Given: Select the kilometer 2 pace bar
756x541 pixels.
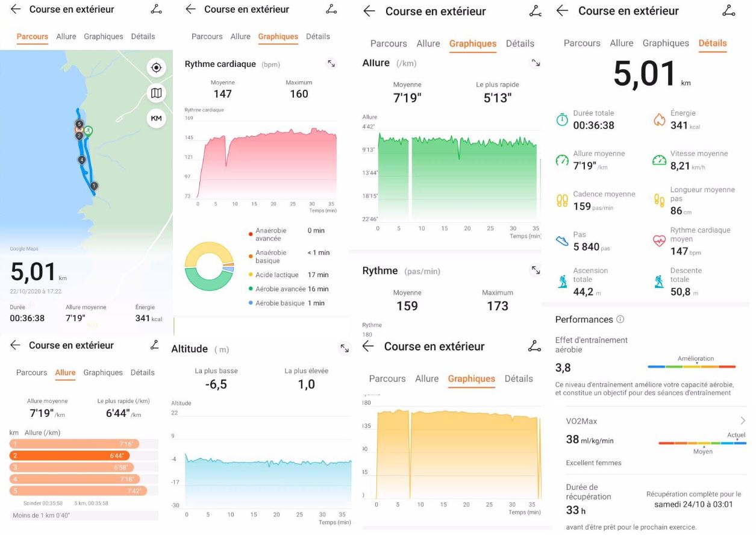Looking at the screenshot, I should tap(69, 455).
